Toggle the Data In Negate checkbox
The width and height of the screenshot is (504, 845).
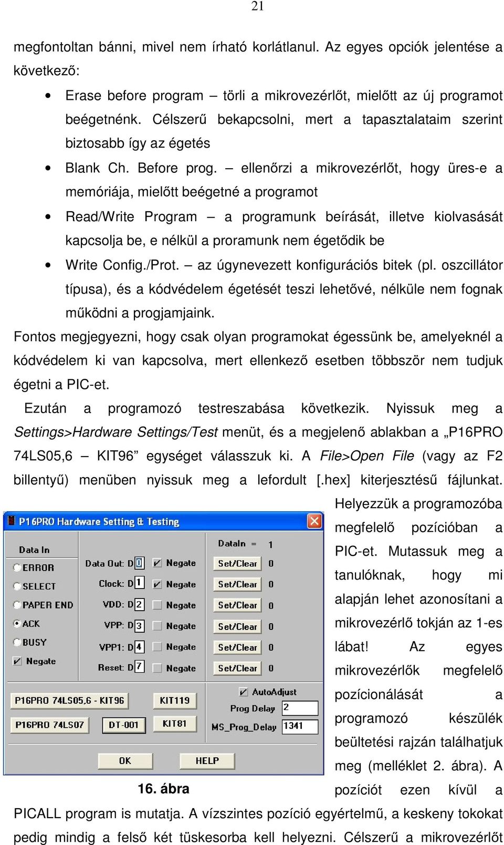17,661
